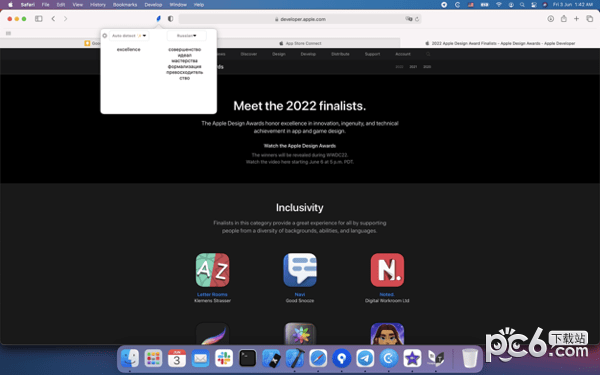This screenshot has height=375, width=600.
Task: Click the Account nav link
Action: point(403,54)
